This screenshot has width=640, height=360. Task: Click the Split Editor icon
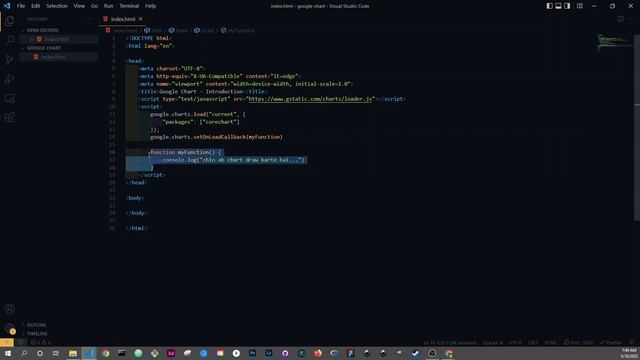coord(620,19)
